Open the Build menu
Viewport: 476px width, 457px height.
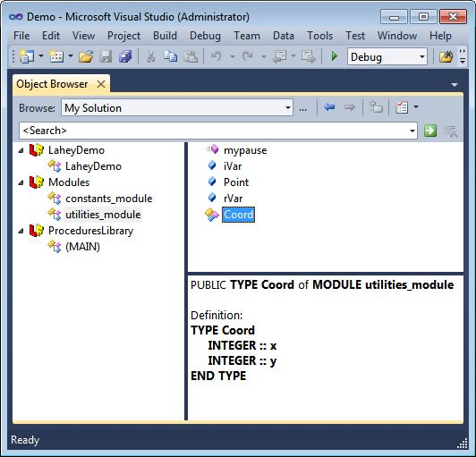[165, 36]
